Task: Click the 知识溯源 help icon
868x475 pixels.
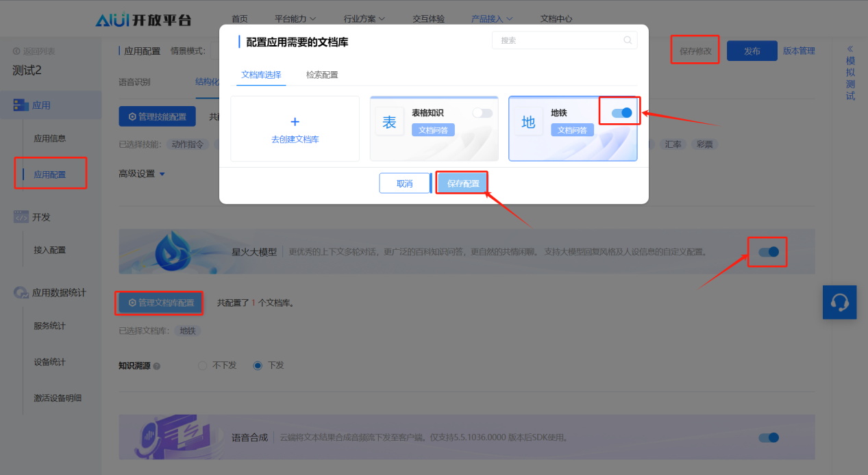Action: [x=159, y=365]
